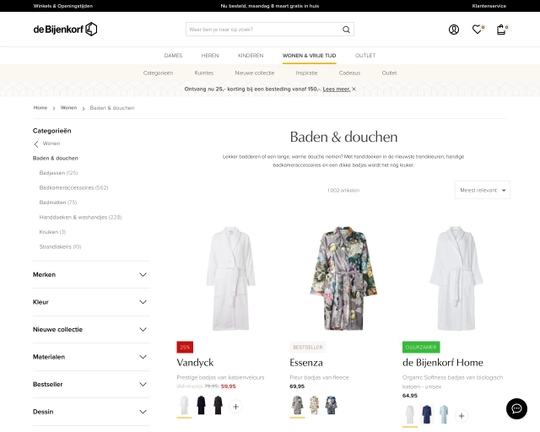Open the Essenza product title
This screenshot has width=540, height=432.
[x=306, y=363]
